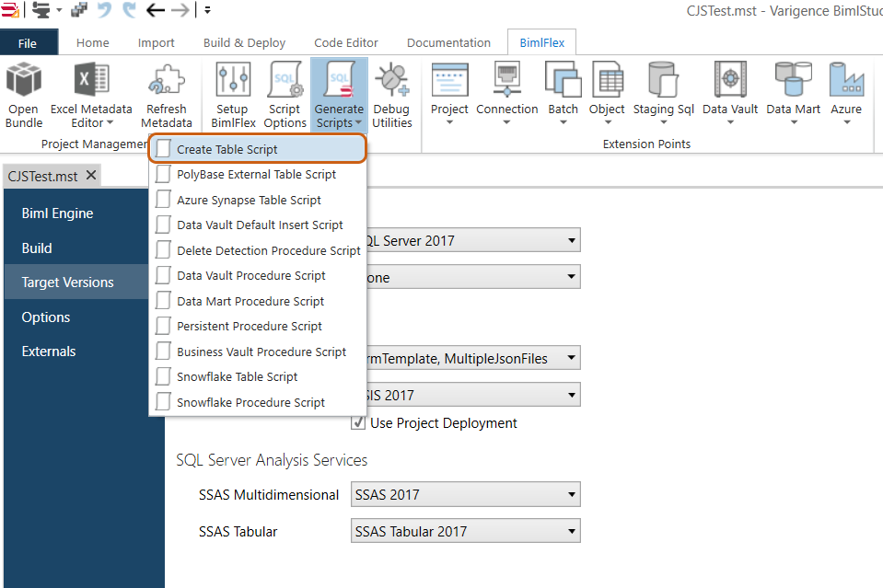Select Data Vault Procedure Script

(258, 276)
